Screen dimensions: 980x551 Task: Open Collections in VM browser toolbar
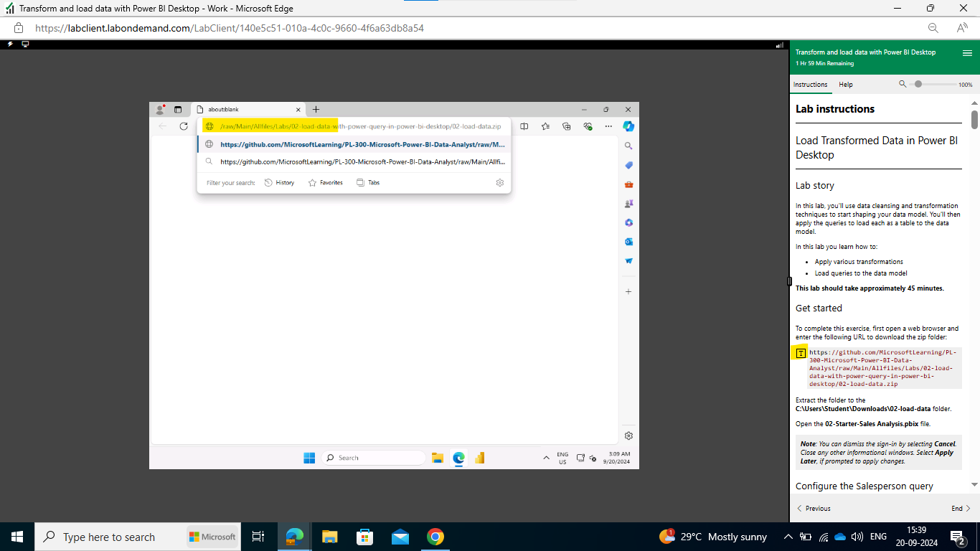pyautogui.click(x=567, y=126)
